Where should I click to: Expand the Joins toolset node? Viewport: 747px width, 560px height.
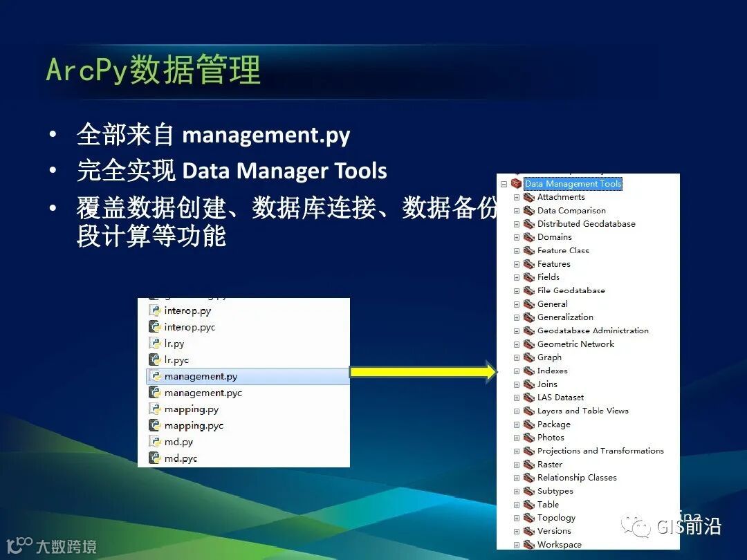(517, 384)
